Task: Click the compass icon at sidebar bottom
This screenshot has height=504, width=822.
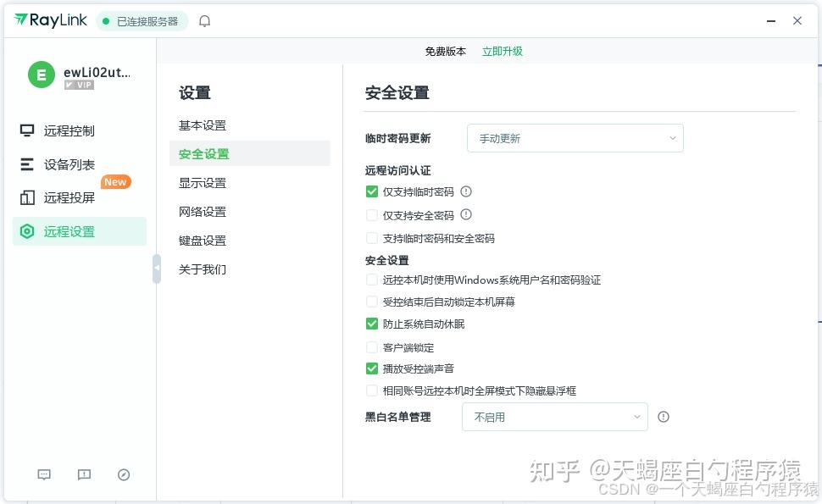Action: (124, 474)
